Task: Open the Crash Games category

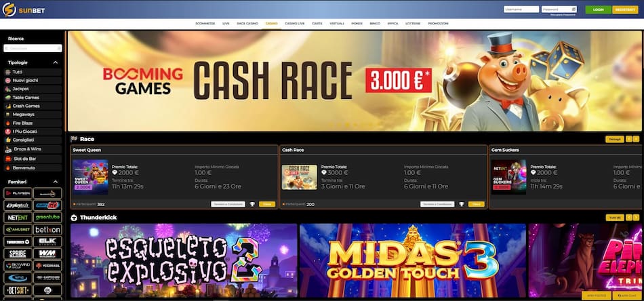Action: coord(33,106)
